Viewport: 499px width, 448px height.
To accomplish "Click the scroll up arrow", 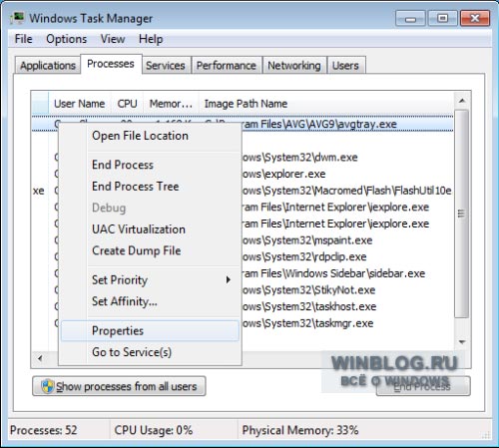I will coord(462,101).
